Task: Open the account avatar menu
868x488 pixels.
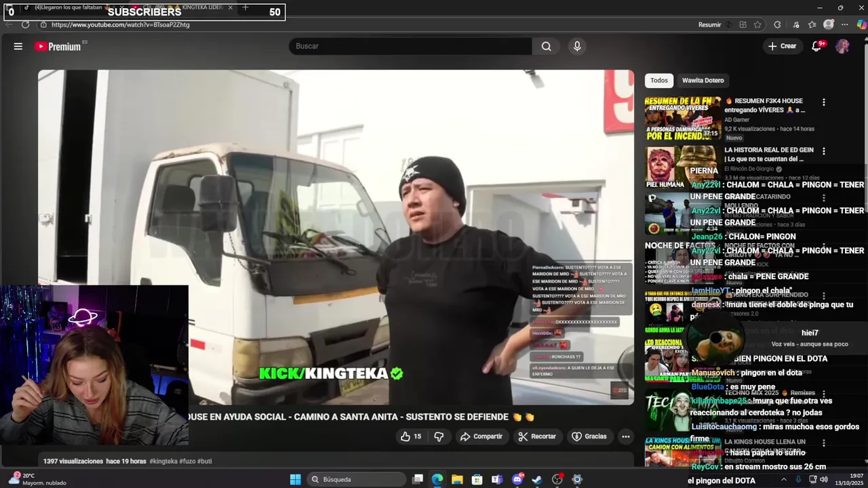Action: coord(842,46)
